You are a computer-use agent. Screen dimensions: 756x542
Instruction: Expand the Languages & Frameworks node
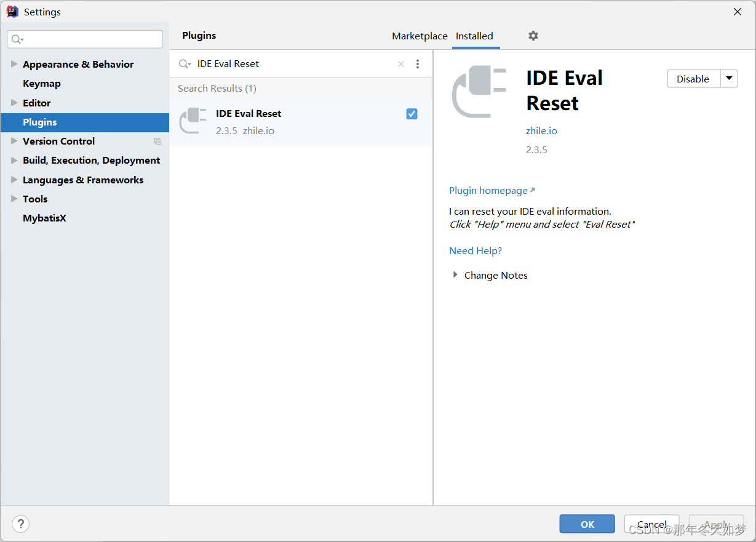click(x=14, y=180)
